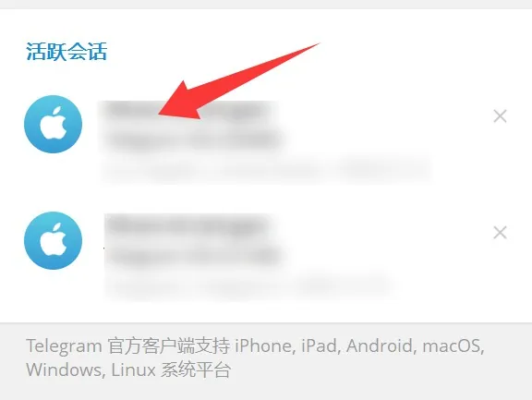Click the 活跃会话 section heading

click(x=66, y=52)
